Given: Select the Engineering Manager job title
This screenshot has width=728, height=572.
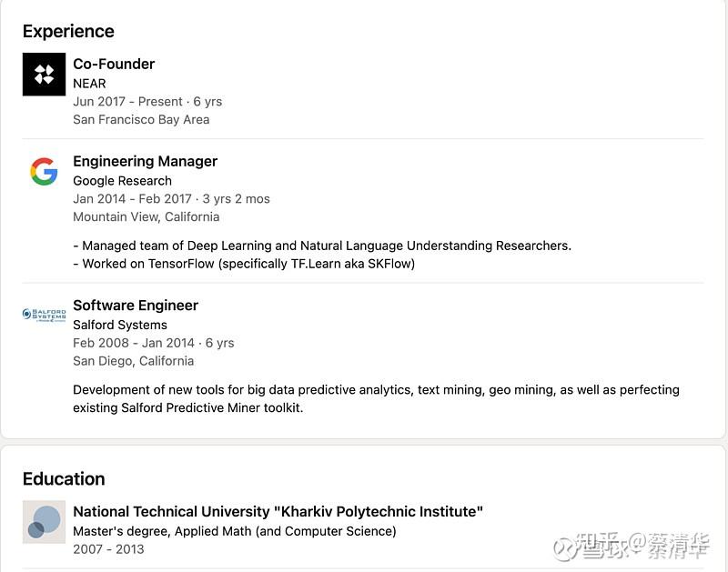Looking at the screenshot, I should click(146, 162).
